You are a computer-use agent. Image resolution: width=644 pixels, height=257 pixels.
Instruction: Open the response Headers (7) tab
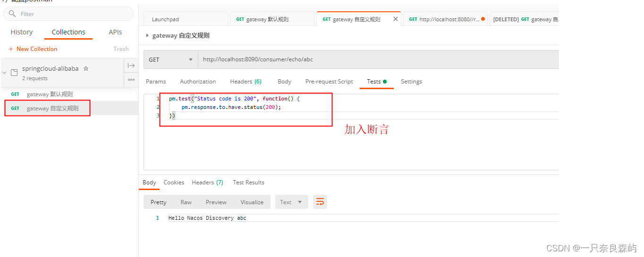[x=207, y=182]
